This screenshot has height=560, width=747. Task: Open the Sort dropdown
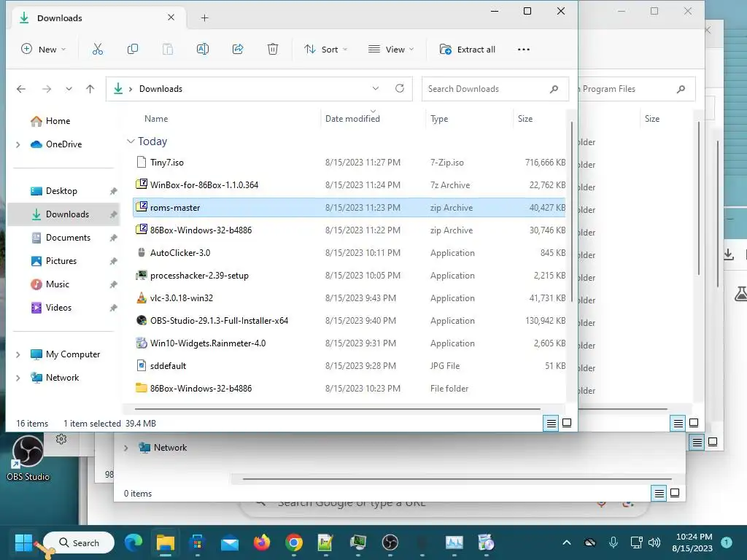click(x=326, y=49)
